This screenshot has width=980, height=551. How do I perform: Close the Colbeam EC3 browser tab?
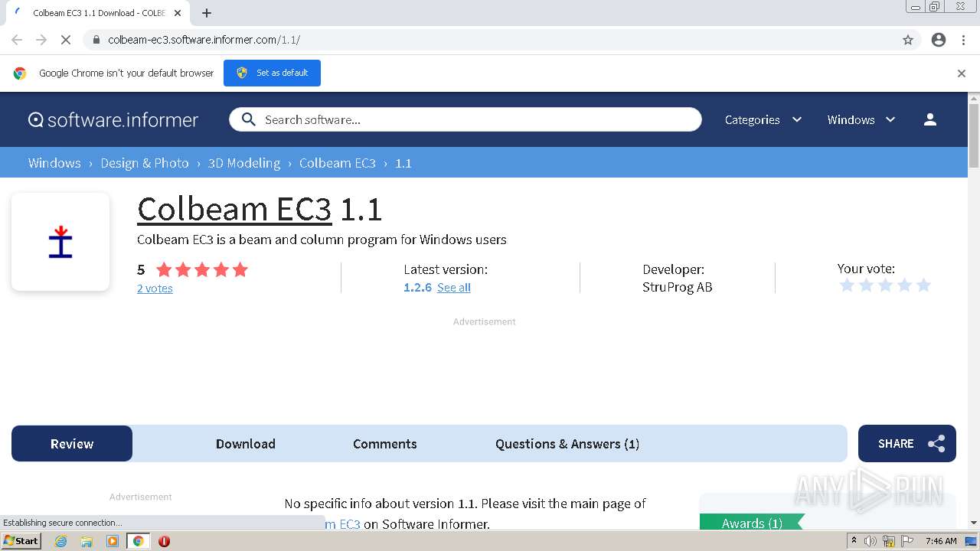178,13
